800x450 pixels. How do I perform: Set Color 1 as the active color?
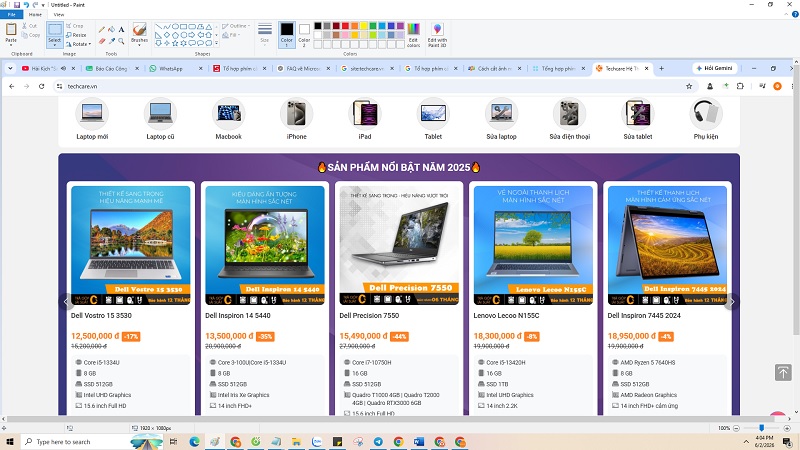287,35
